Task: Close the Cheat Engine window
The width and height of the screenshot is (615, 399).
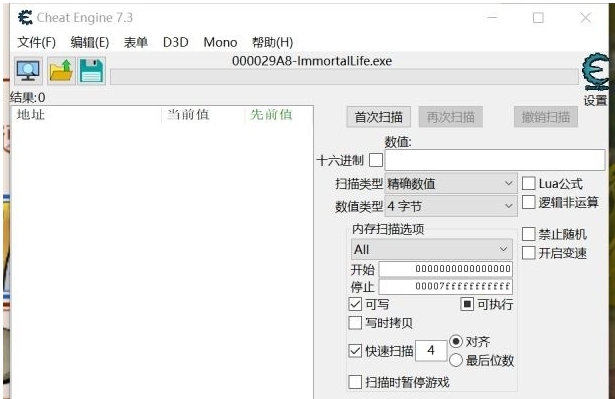Action: [586, 18]
